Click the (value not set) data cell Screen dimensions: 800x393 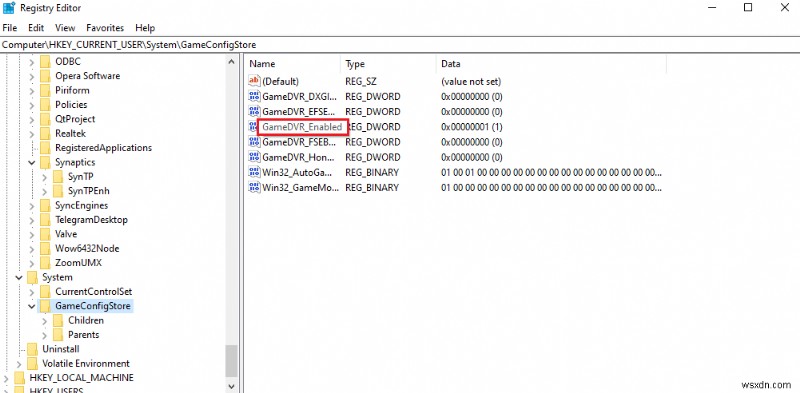click(471, 81)
